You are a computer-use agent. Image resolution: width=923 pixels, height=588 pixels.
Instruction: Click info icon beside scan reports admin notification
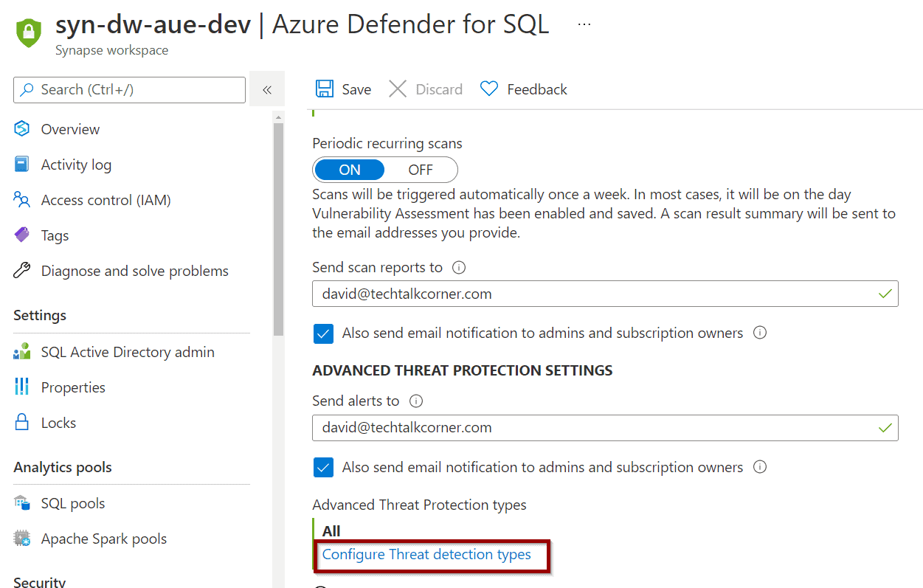click(x=760, y=333)
